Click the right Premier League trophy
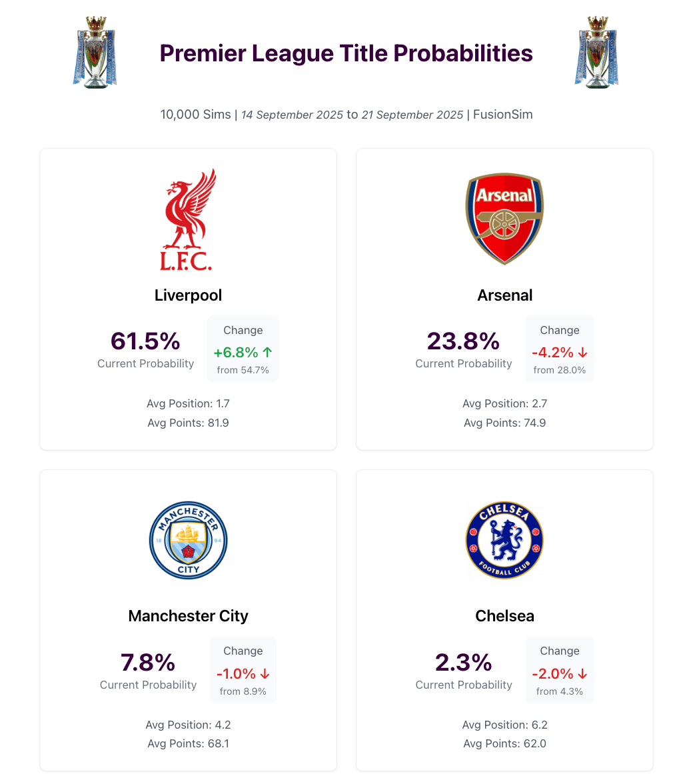681x784 pixels. [596, 51]
